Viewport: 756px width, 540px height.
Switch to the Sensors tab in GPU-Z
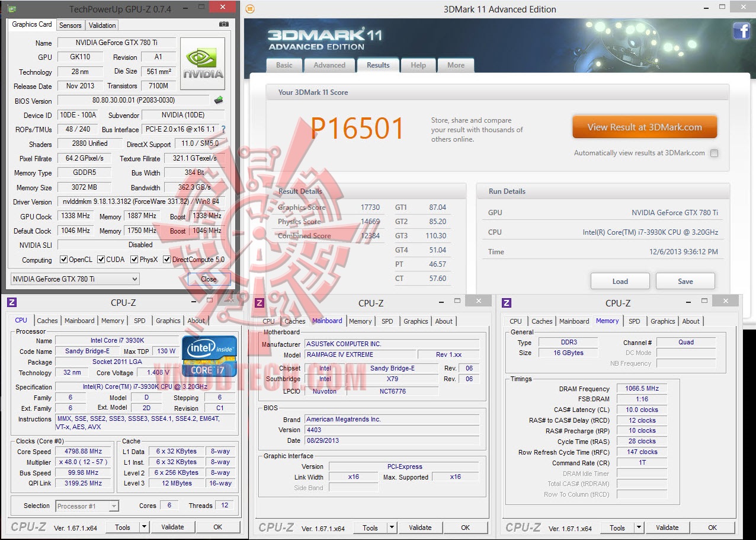point(71,25)
